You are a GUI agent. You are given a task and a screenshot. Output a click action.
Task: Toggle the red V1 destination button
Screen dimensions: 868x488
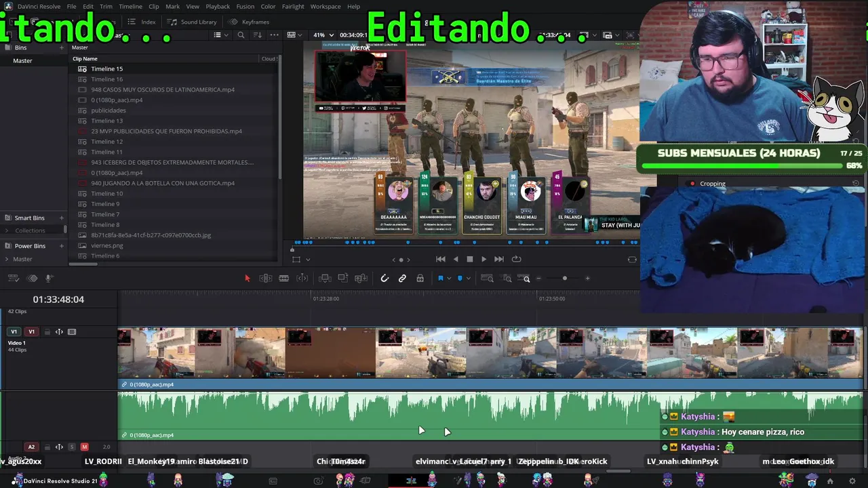[31, 332]
